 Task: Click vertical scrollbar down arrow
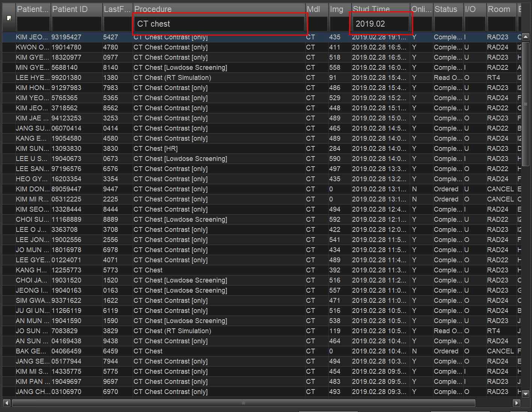pos(526,394)
